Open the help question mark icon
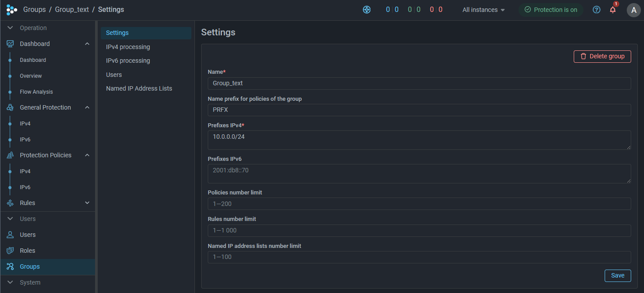644x293 pixels. pos(596,10)
